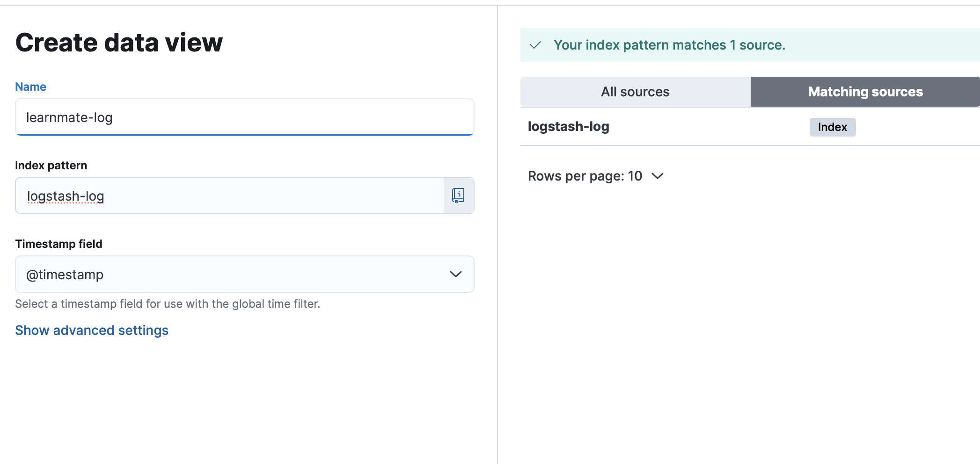Click the Timestamp field label

[59, 244]
